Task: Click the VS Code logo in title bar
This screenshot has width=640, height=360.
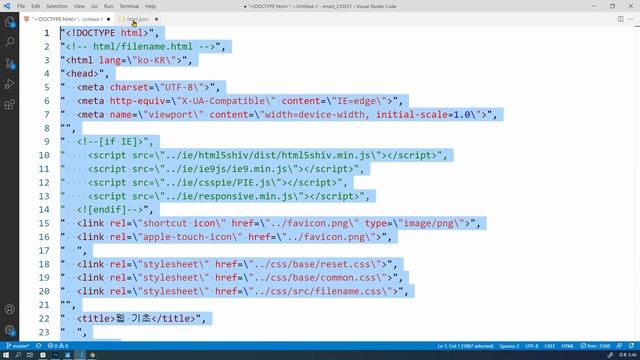Action: tap(7, 6)
